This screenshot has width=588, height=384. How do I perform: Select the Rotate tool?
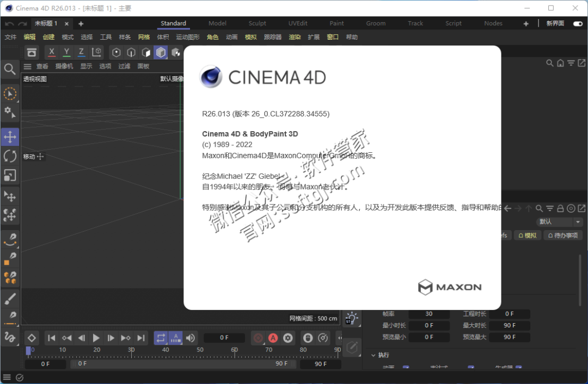click(x=10, y=156)
